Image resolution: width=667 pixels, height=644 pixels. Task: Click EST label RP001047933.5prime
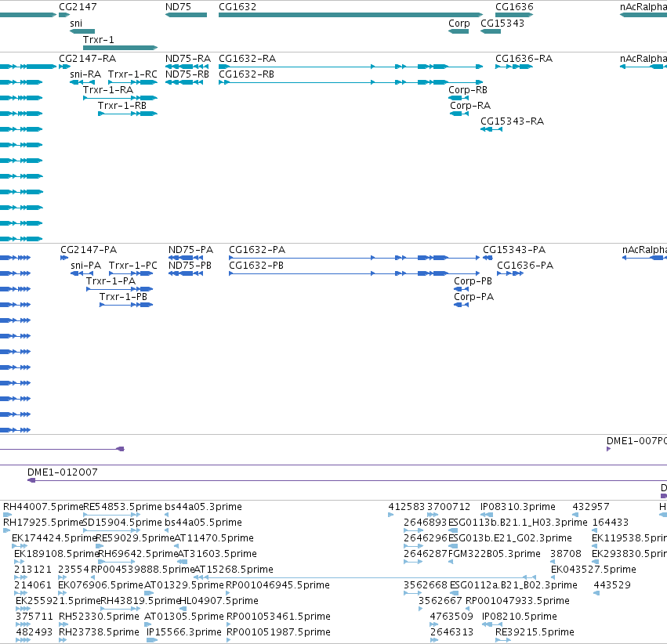pos(517,601)
